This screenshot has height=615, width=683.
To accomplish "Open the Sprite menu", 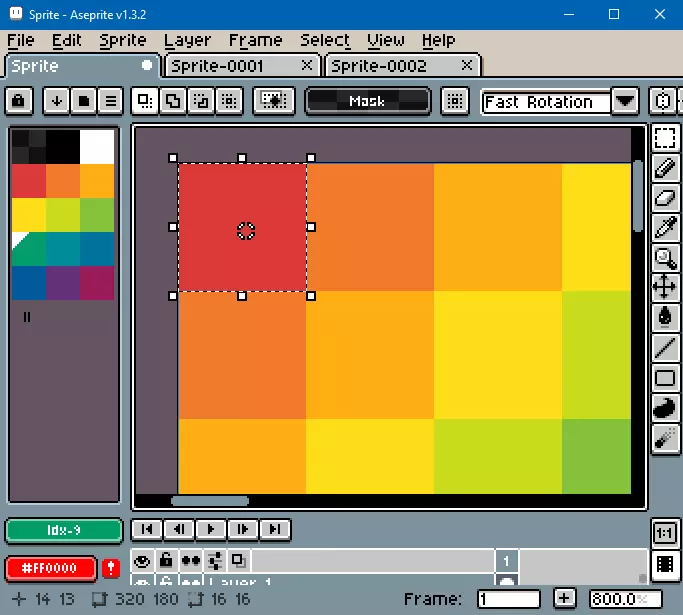I will 123,41.
